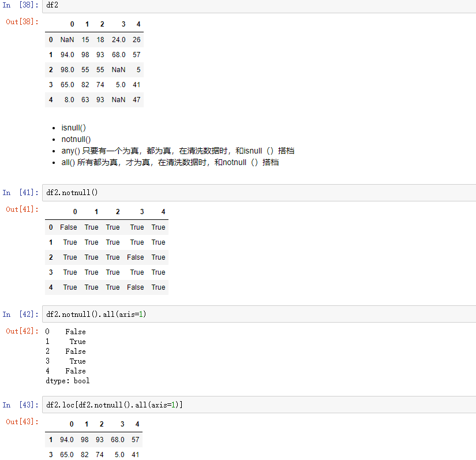The width and height of the screenshot is (476, 460).
Task: Select the In [41] prompt label
Action: (21, 193)
